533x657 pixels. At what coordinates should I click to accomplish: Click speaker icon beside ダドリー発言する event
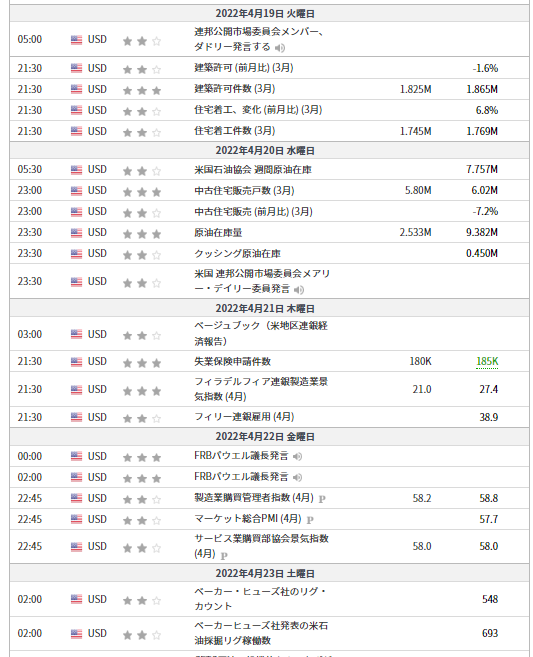279,48
